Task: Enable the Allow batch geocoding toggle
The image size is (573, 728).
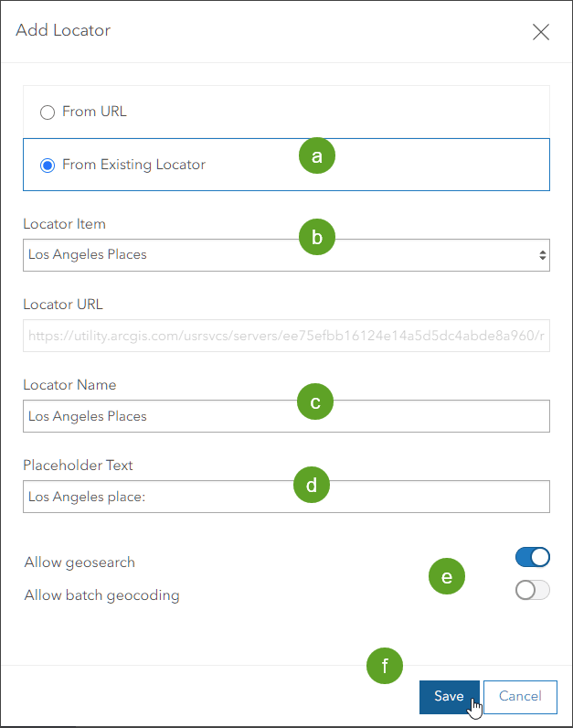Action: tap(532, 591)
